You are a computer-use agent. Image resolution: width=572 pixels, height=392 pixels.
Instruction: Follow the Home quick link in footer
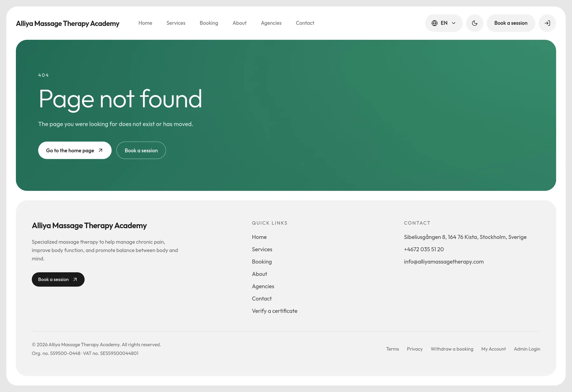(259, 237)
